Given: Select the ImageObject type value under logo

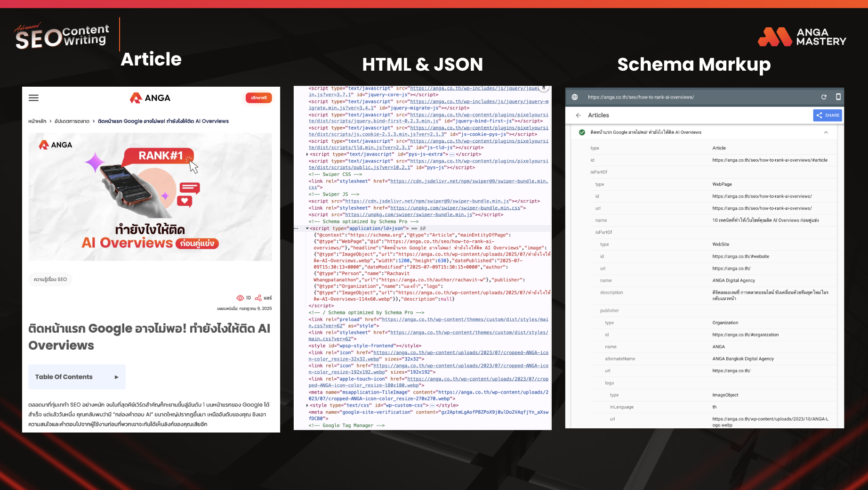Looking at the screenshot, I should (x=725, y=395).
